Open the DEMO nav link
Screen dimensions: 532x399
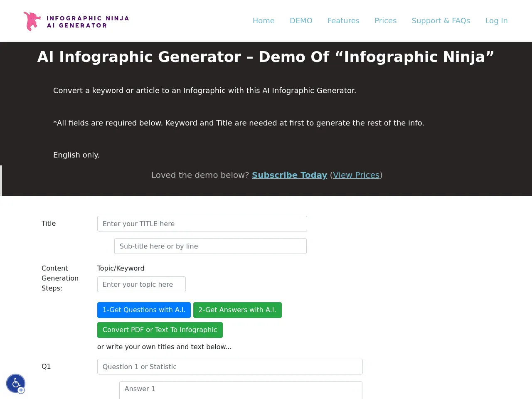tap(301, 21)
